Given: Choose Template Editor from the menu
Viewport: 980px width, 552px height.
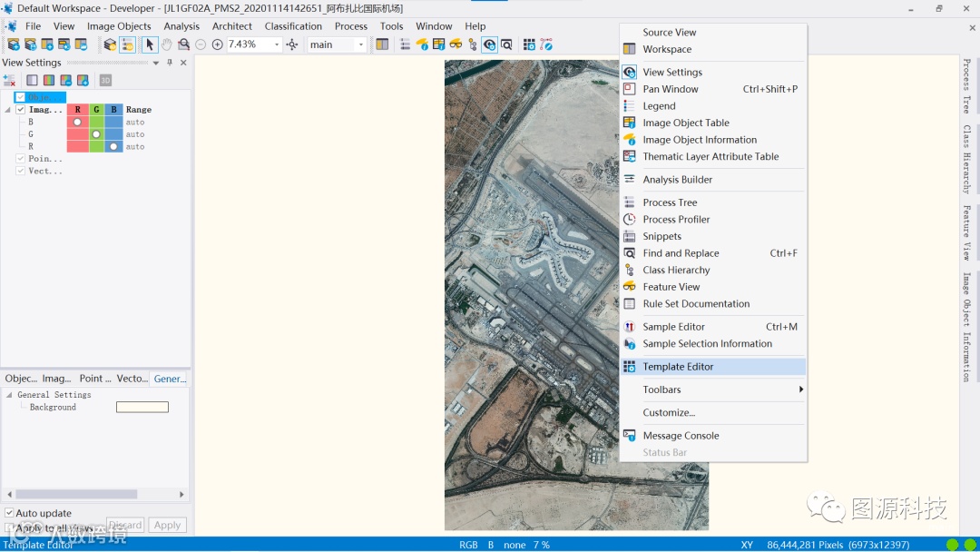Looking at the screenshot, I should coord(678,367).
